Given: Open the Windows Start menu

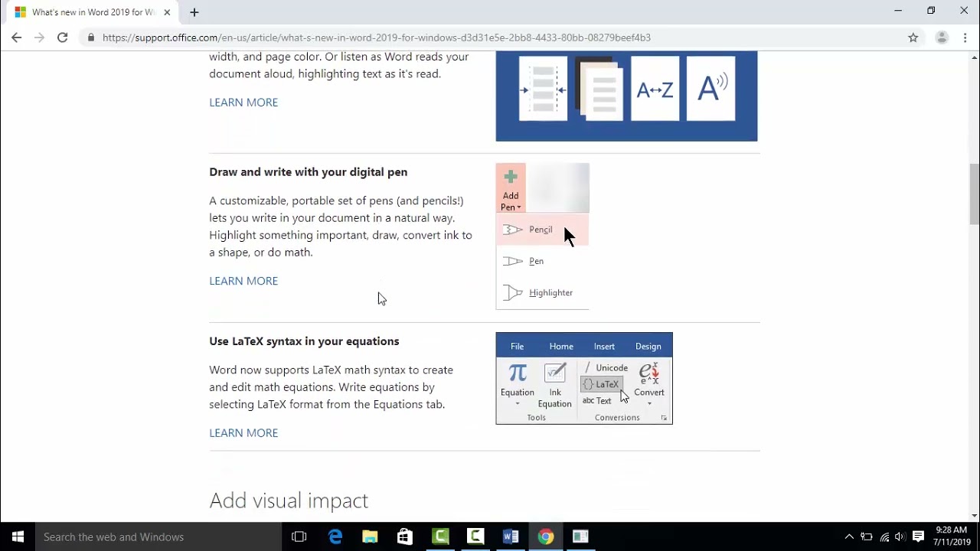Looking at the screenshot, I should pos(18,536).
